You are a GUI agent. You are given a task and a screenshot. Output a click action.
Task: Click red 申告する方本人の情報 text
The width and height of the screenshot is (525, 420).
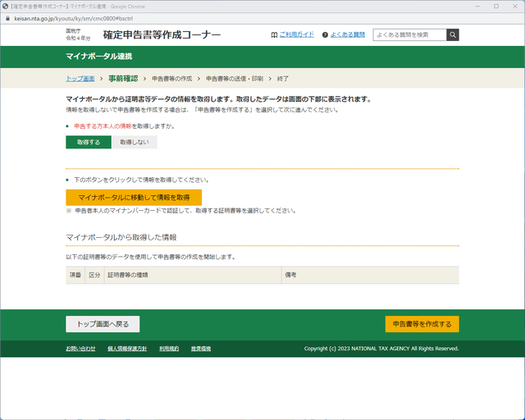click(103, 126)
